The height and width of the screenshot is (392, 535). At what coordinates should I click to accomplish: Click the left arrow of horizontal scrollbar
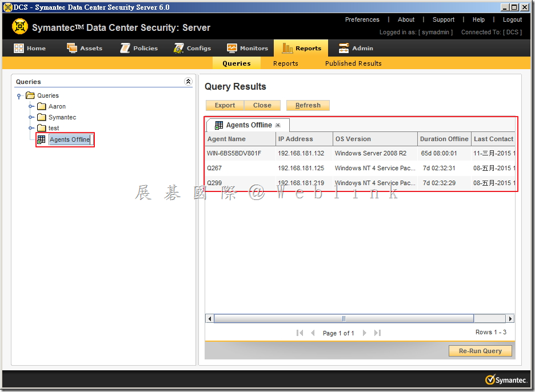click(x=210, y=319)
